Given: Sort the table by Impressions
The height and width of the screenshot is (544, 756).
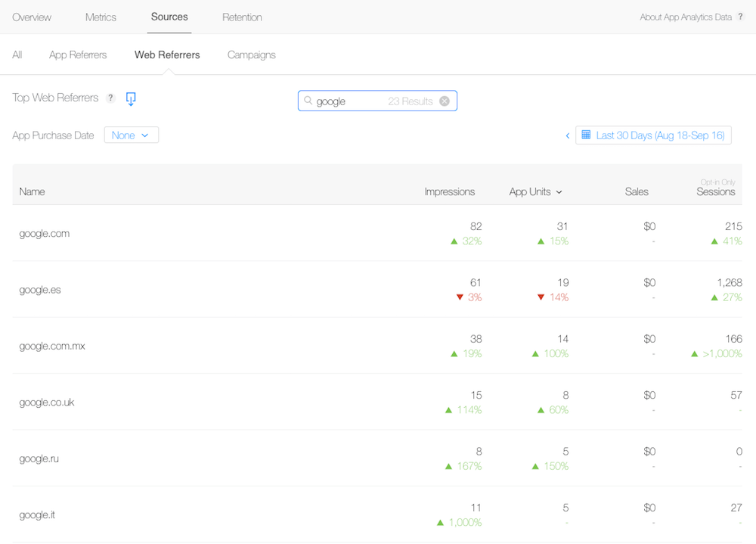Looking at the screenshot, I should tap(449, 191).
